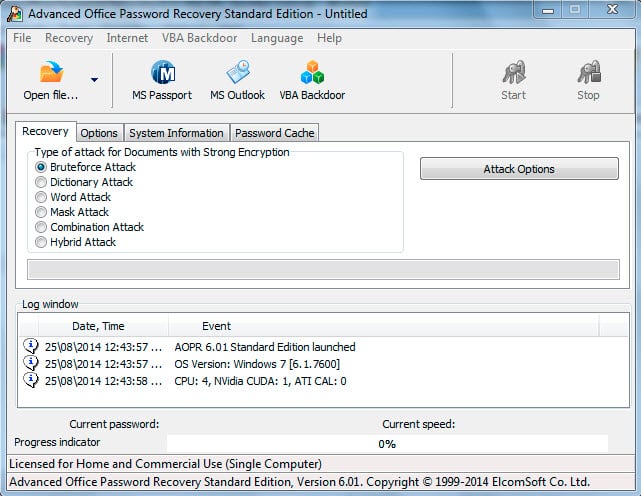Click the Open file folder icon
The height and width of the screenshot is (496, 641).
click(52, 72)
